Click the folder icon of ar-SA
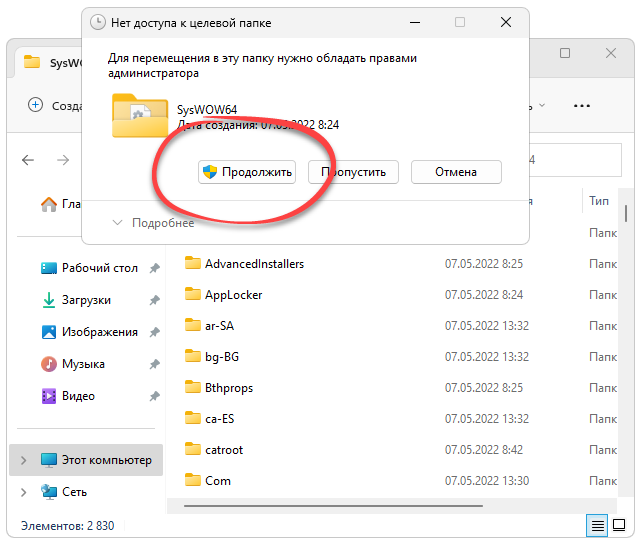The width and height of the screenshot is (640, 543). pyautogui.click(x=193, y=325)
